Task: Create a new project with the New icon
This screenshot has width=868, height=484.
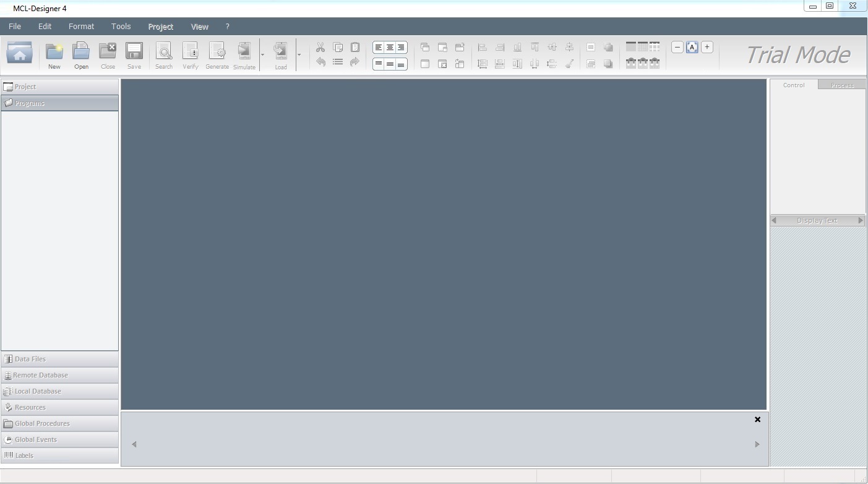Action: pos(54,55)
